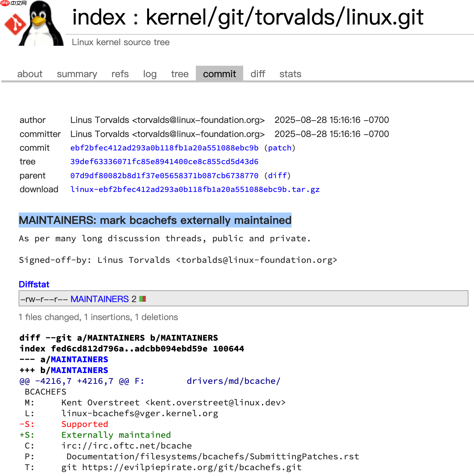Click the php中文网 watermark logo
This screenshot has width=474, height=476.
pos(14,3)
